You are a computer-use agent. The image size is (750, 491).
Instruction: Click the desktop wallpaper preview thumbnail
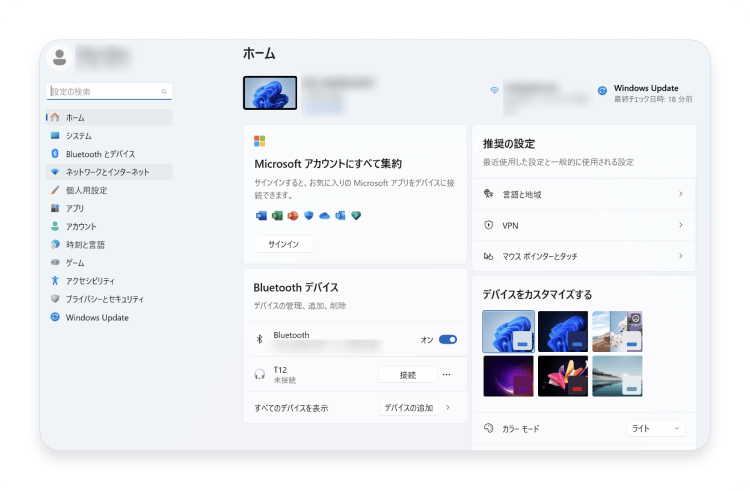click(270, 93)
